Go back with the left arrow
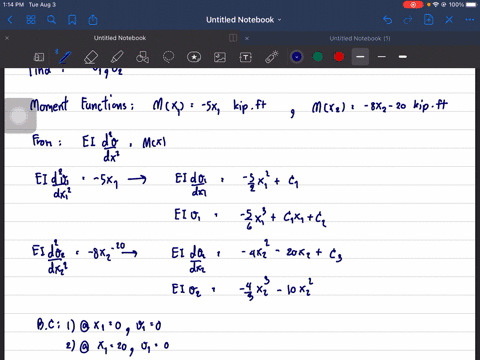 click(x=10, y=20)
